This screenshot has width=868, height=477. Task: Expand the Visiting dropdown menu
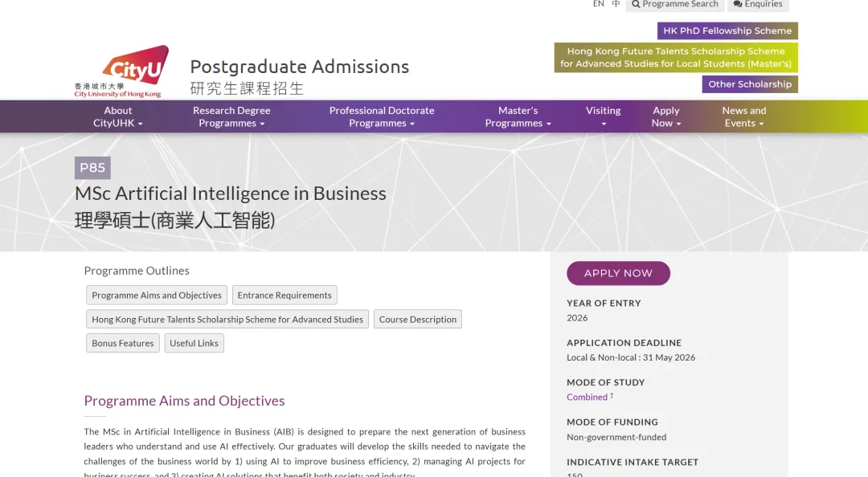click(603, 117)
